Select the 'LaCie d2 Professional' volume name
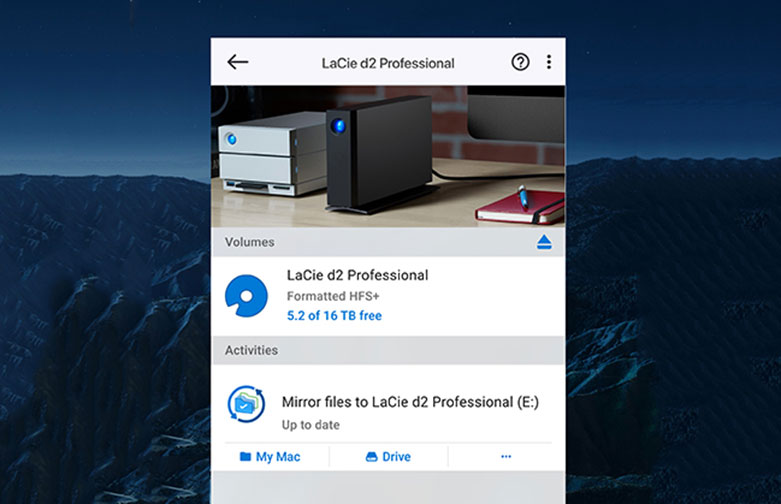The width and height of the screenshot is (781, 504). 357,275
